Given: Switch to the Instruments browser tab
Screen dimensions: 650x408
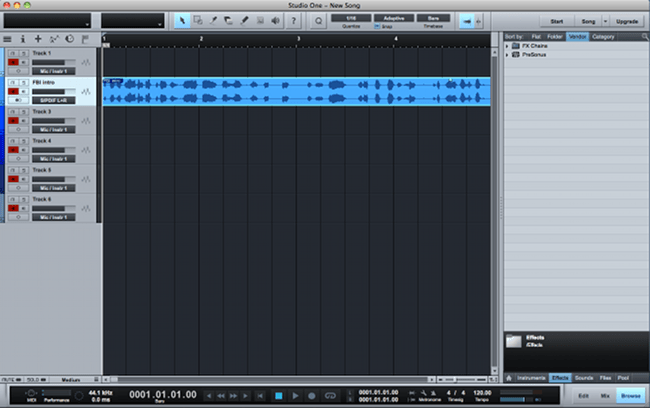Looking at the screenshot, I should click(531, 378).
